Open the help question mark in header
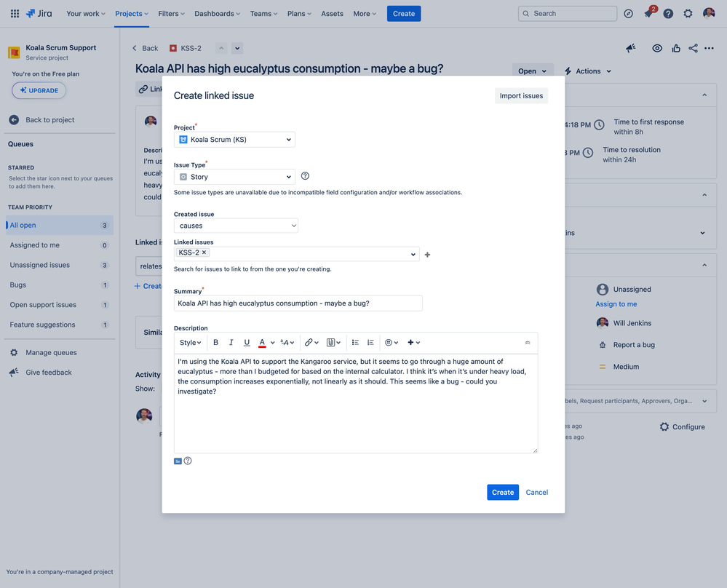The image size is (727, 588). pyautogui.click(x=668, y=13)
